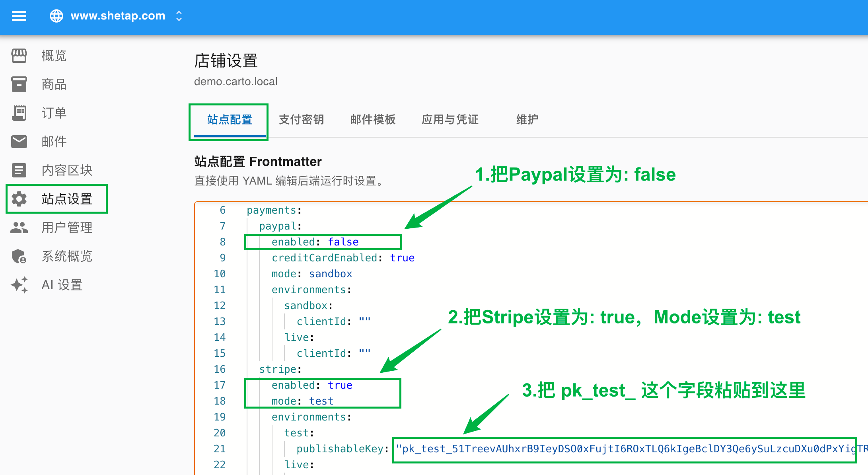Open 用户管理 in the sidebar

click(67, 228)
